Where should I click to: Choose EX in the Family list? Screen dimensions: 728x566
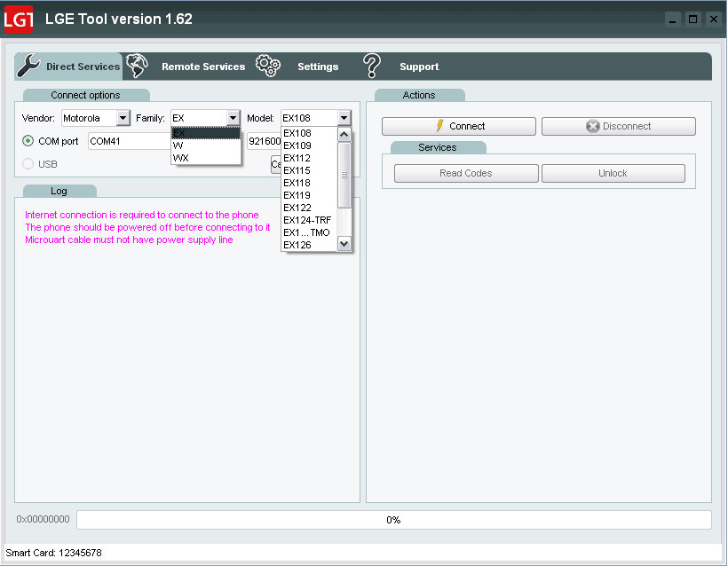[x=206, y=133]
